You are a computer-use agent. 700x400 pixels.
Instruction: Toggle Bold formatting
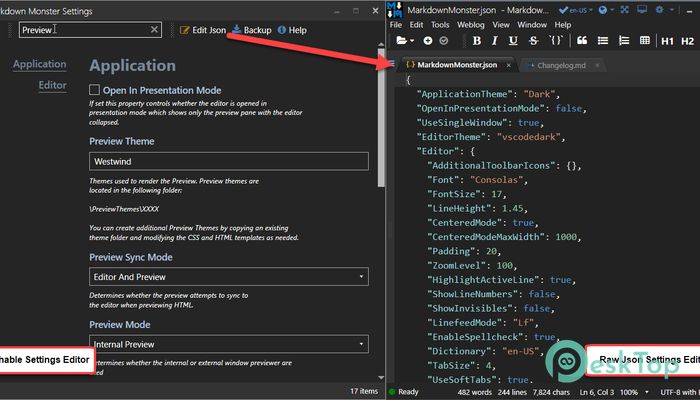477,41
